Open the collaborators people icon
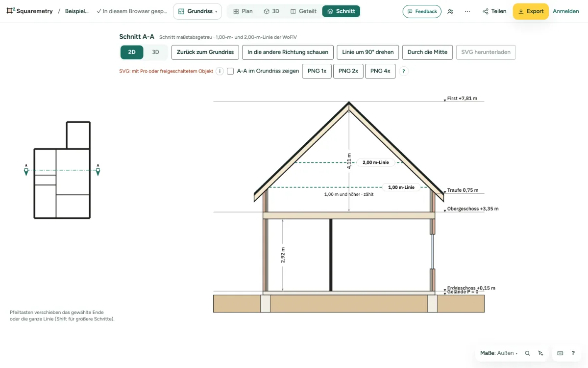The height and width of the screenshot is (368, 588). click(x=450, y=11)
